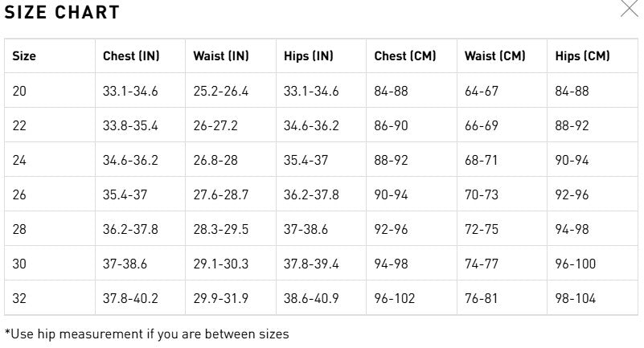
Task: Click the hip measurement footnote text
Action: point(146,334)
